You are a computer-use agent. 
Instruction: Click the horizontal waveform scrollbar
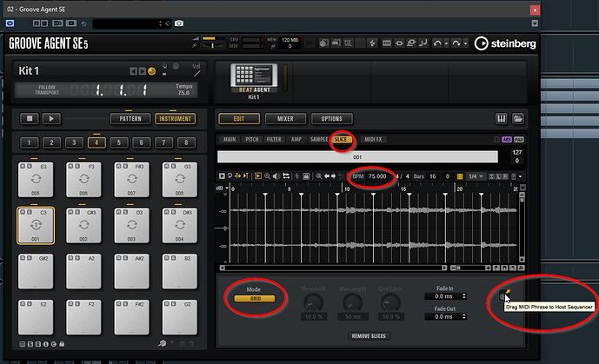[334, 268]
